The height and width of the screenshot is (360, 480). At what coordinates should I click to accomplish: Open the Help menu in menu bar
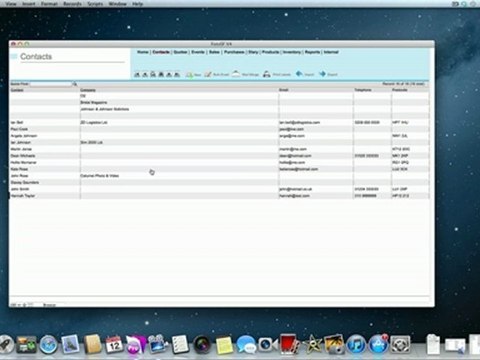tap(137, 4)
